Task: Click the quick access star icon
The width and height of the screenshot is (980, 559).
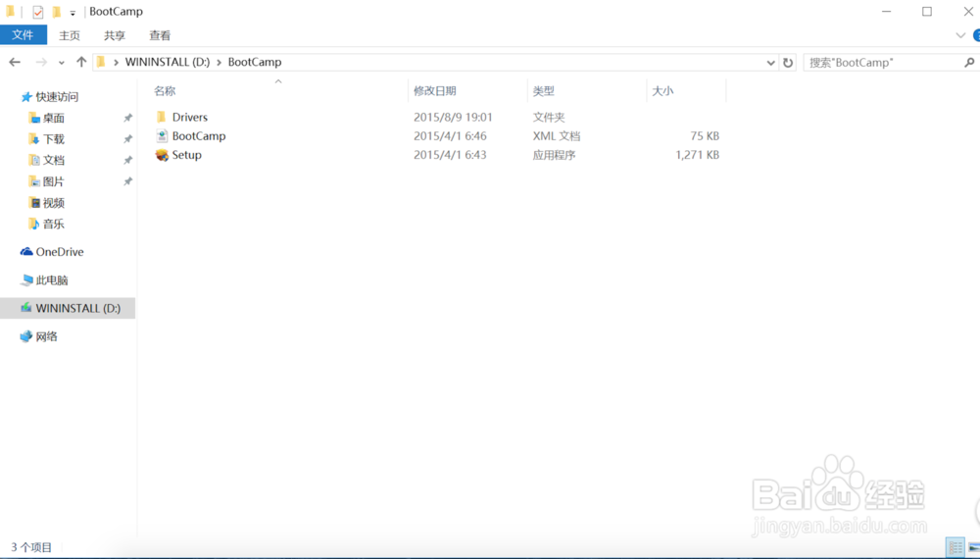Action: (x=26, y=97)
